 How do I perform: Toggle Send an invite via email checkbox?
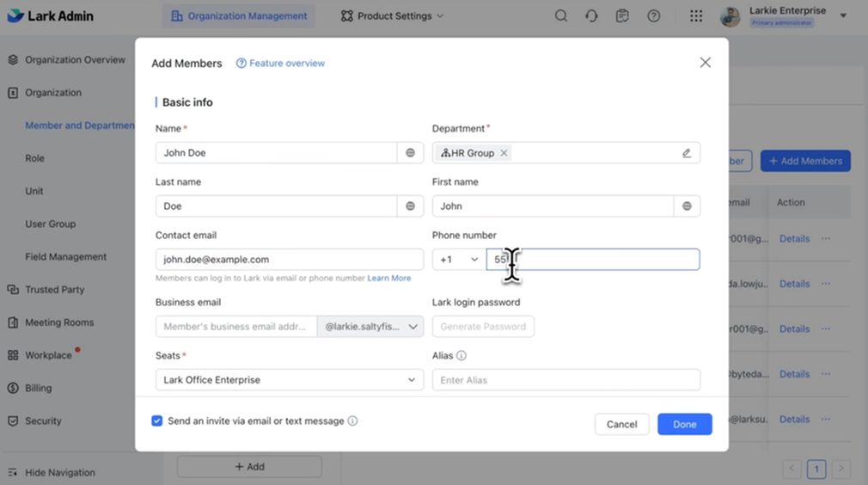157,421
